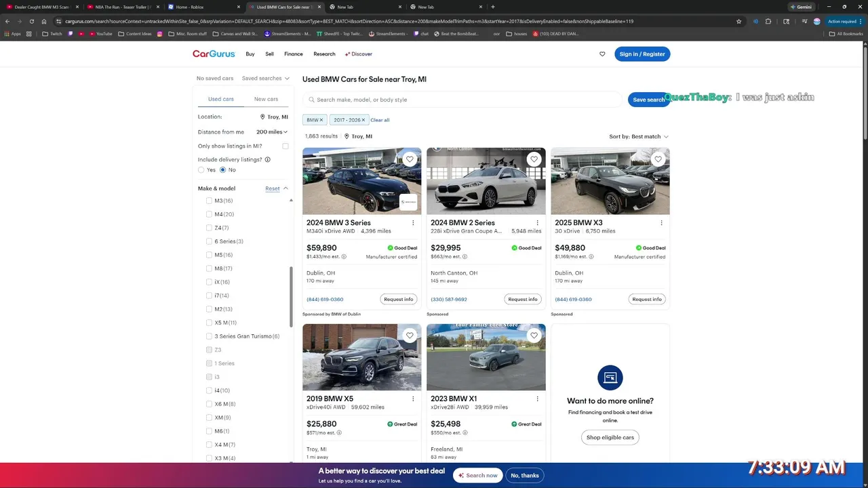868x488 pixels.
Task: Open Gemini in the browser title bar
Action: pos(801,7)
